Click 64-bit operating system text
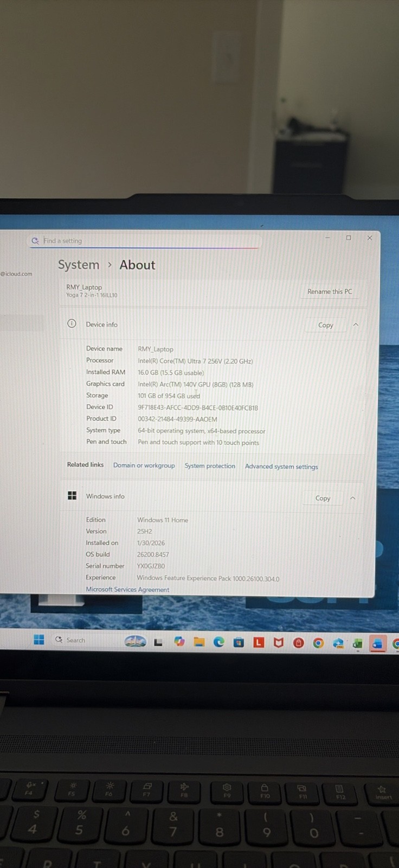Viewport: 399px width, 868px height. [202, 431]
